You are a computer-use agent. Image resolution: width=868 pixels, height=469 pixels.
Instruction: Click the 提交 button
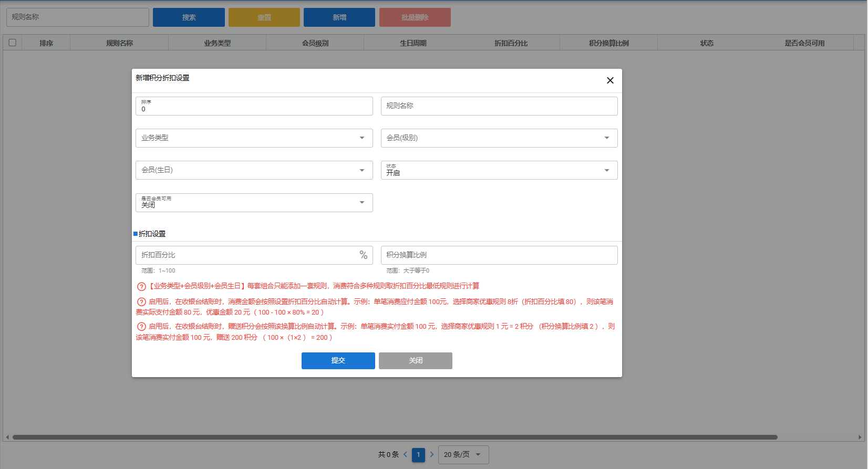tap(338, 361)
